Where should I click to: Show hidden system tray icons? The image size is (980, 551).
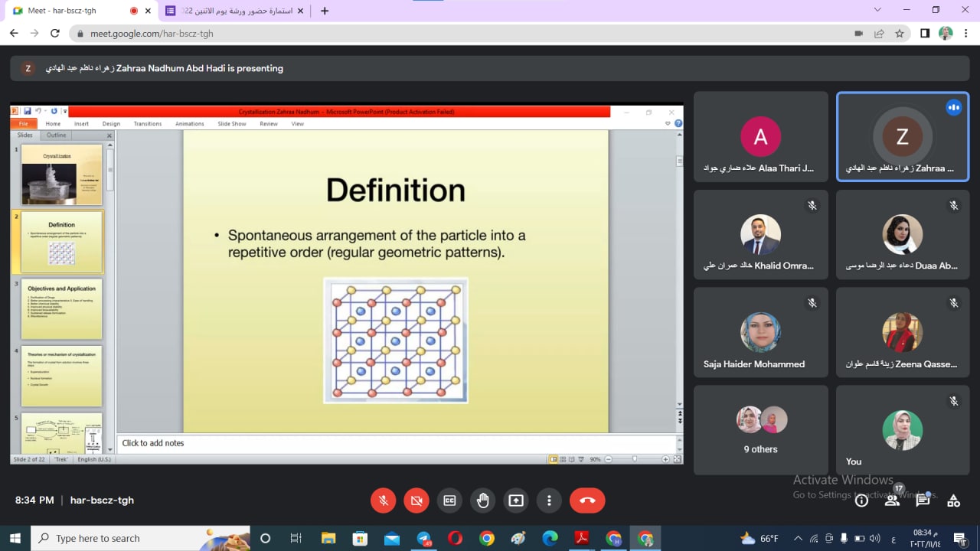click(x=799, y=538)
